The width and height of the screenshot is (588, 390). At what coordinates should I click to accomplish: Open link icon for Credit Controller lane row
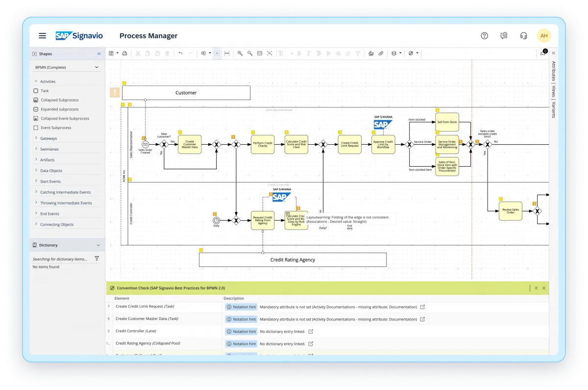(x=310, y=332)
